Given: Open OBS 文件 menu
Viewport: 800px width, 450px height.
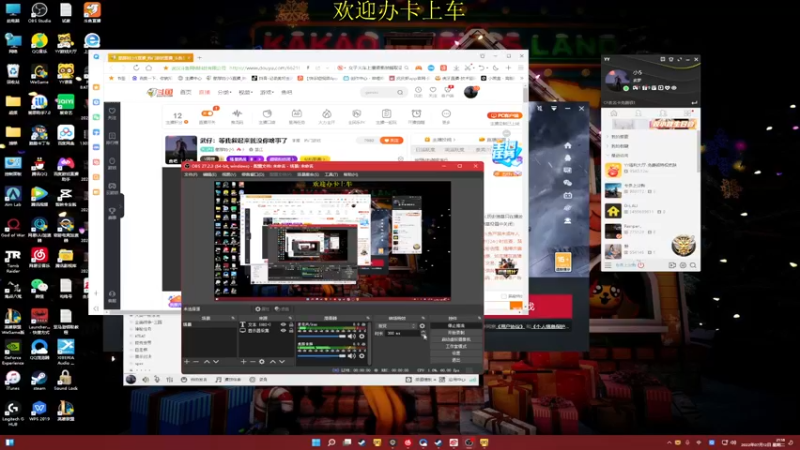Looking at the screenshot, I should (190, 174).
